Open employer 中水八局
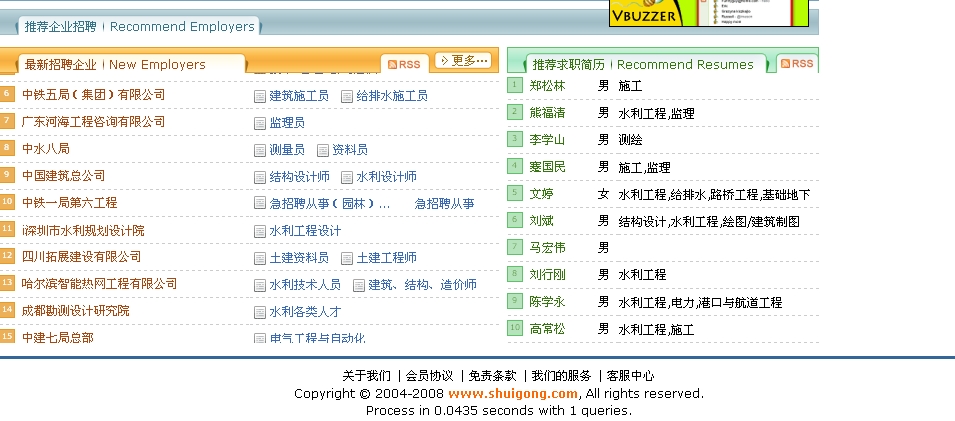955x421 pixels. 46,148
